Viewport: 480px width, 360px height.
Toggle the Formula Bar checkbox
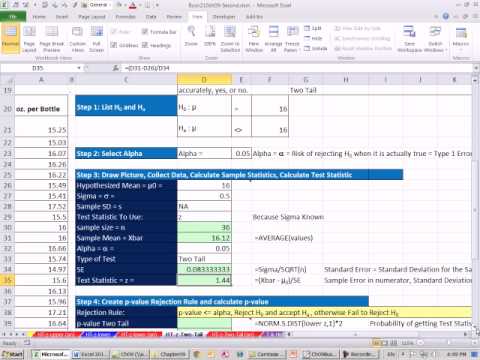tap(159, 32)
